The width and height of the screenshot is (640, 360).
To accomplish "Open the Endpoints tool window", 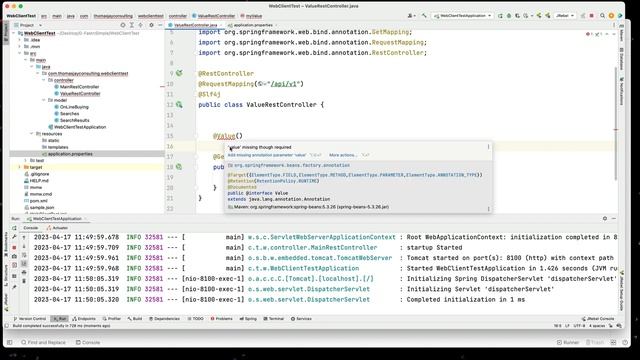I will pyautogui.click(x=84, y=319).
